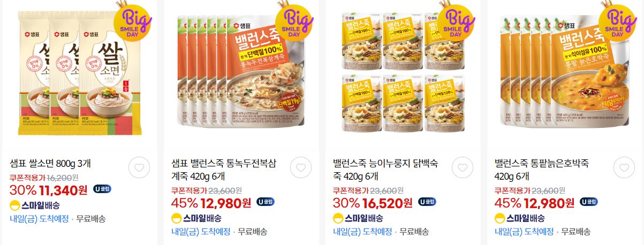Toggle heart wishlist for 밸런스죽 통녹두전복삼계죽
Screen dimensions: 644x245
point(300,167)
